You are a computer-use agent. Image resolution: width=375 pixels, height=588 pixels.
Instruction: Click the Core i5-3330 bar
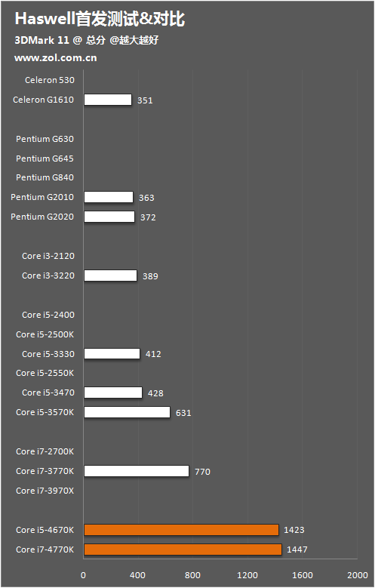tap(112, 353)
